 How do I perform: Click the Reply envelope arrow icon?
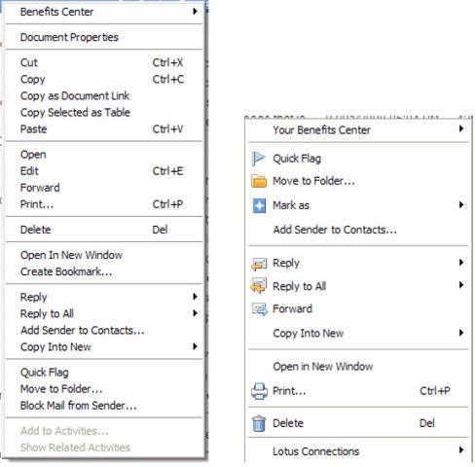pos(259,264)
